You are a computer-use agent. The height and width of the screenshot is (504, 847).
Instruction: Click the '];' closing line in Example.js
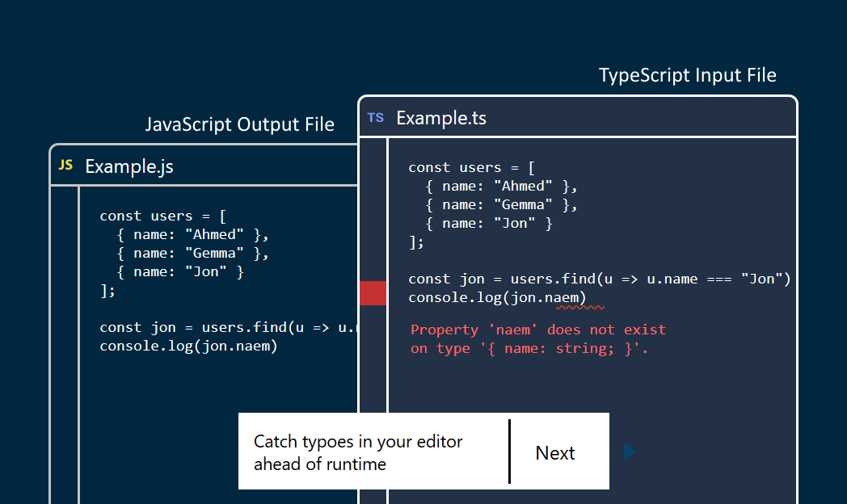coord(107,291)
